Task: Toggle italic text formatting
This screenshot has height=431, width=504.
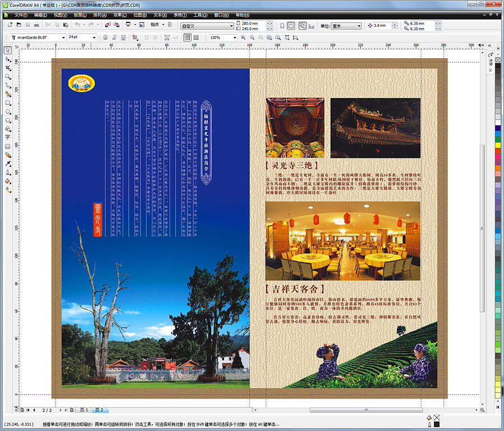Action: tap(114, 36)
